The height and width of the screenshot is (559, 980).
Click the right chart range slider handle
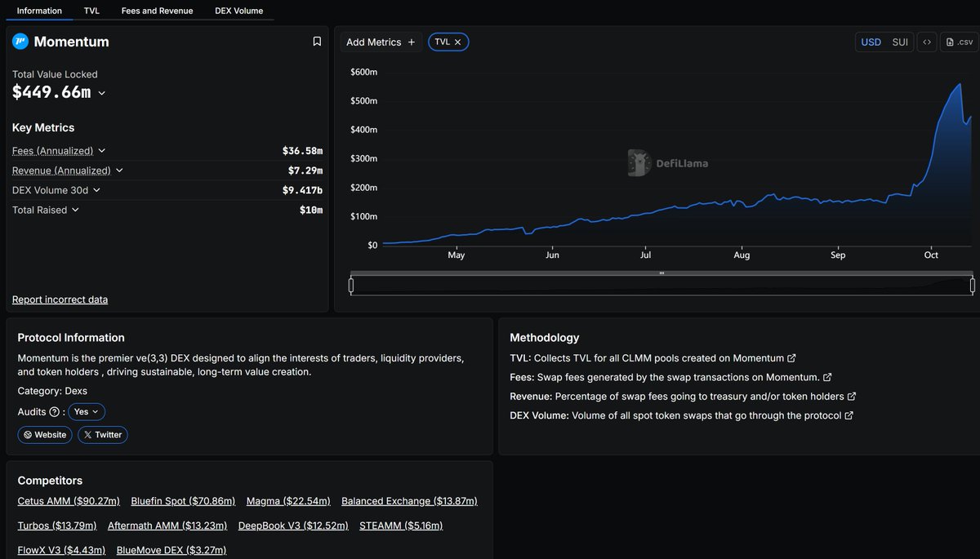973,285
